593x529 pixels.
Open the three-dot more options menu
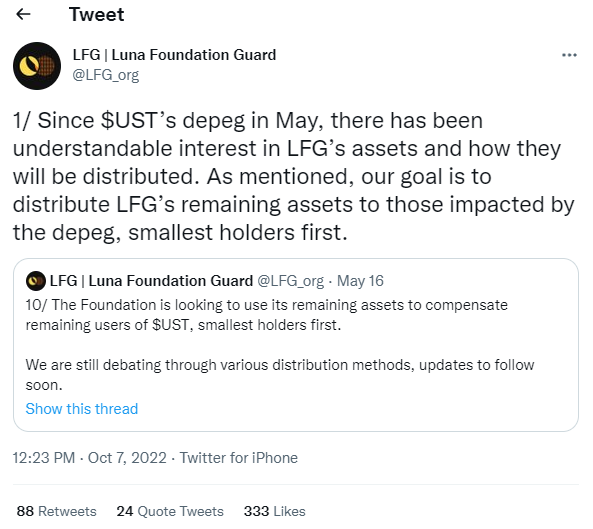pos(569,55)
